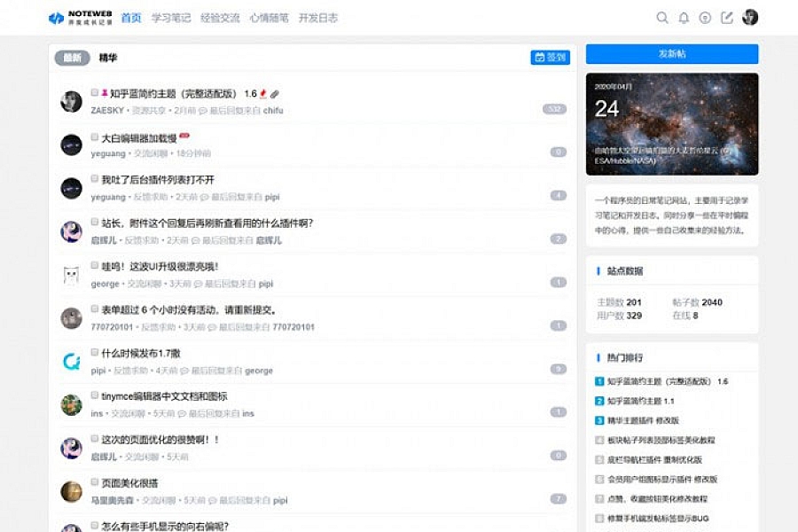Tick the checkbox for 大白编辑器加载慢

point(95,137)
